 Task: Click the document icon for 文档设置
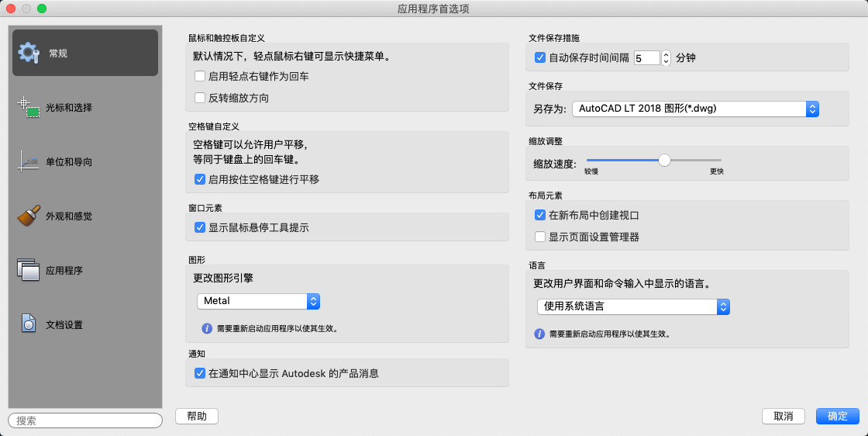pyautogui.click(x=29, y=324)
